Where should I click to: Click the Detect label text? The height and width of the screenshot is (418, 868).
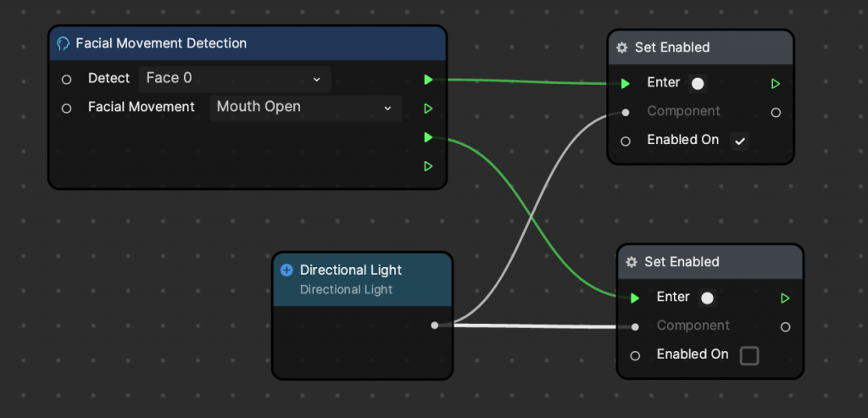click(109, 79)
